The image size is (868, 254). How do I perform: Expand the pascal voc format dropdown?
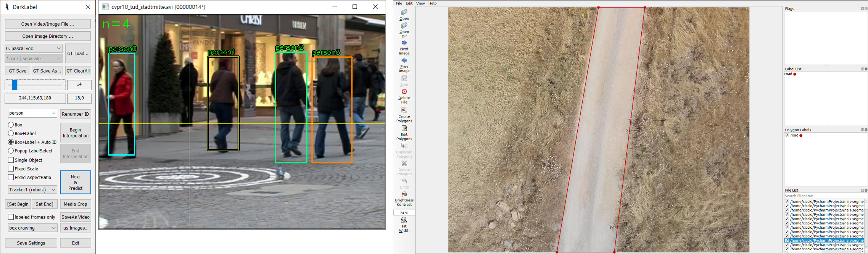[x=34, y=49]
